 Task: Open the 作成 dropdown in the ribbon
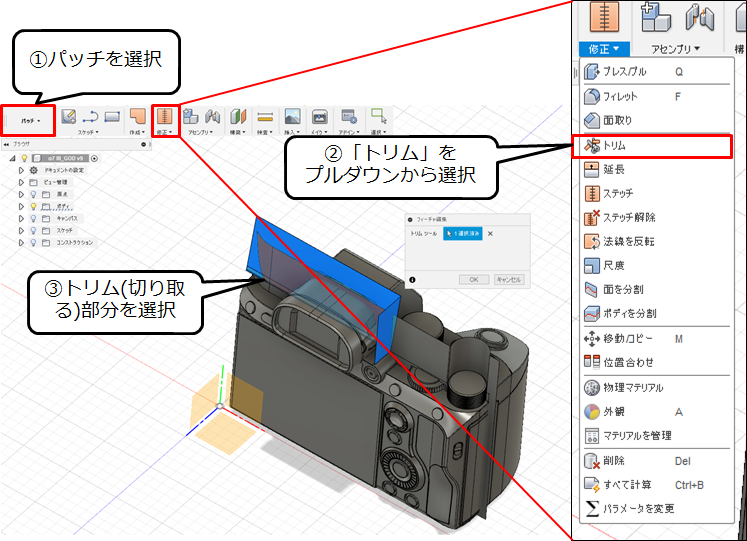coord(137,132)
